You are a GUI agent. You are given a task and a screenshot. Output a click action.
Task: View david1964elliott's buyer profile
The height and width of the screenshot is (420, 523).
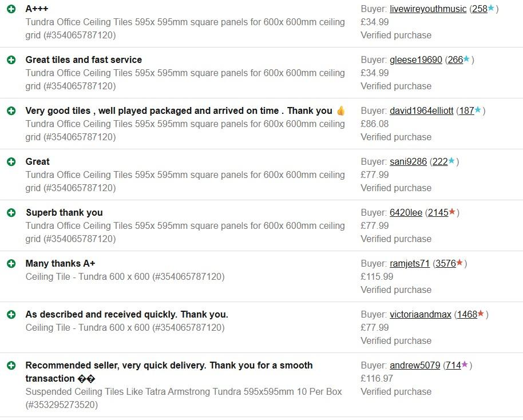tap(422, 111)
